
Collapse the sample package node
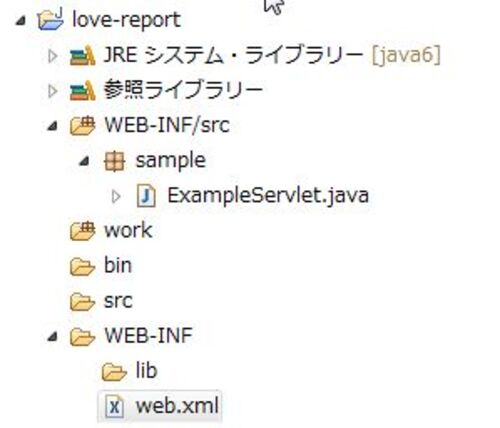(x=84, y=162)
